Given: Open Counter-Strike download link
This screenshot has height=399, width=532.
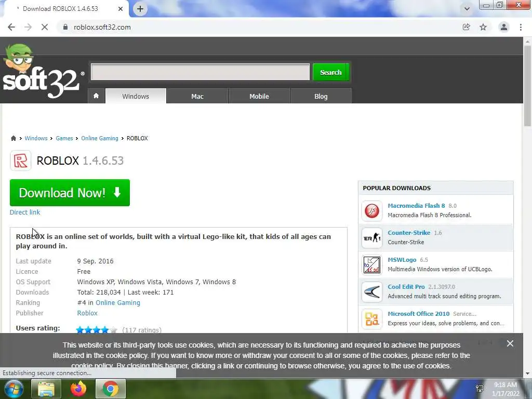Looking at the screenshot, I should click(409, 233).
